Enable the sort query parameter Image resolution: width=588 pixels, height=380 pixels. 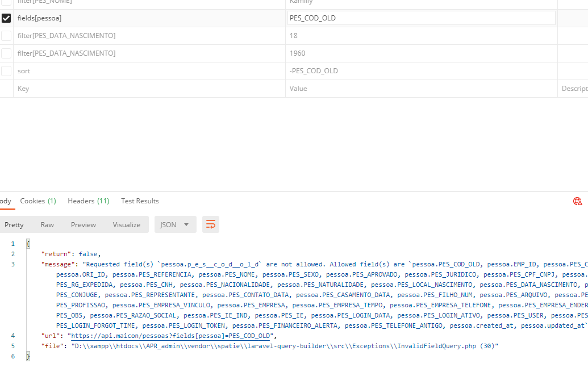(x=6, y=70)
